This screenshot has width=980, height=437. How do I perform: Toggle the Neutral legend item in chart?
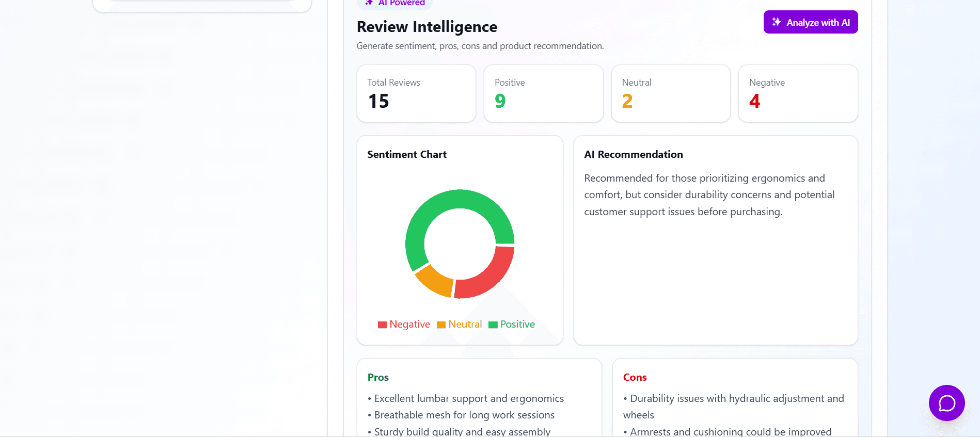tap(460, 325)
